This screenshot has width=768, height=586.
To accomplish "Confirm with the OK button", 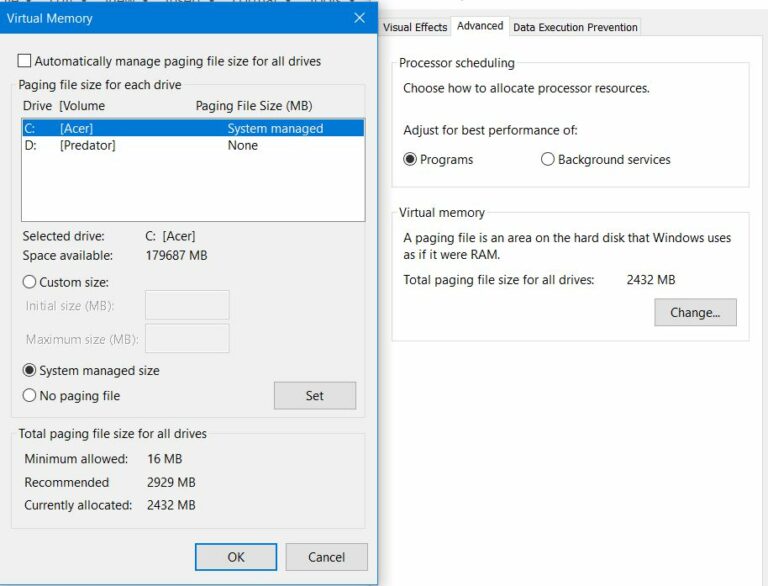I will (236, 557).
